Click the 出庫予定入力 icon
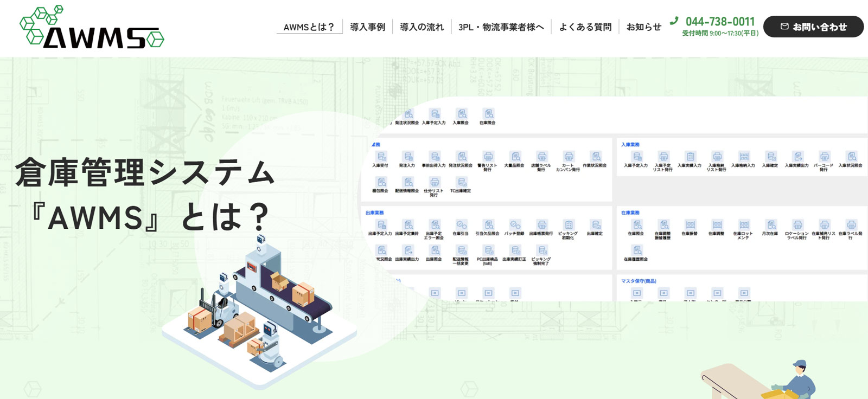The image size is (868, 399). click(x=381, y=224)
